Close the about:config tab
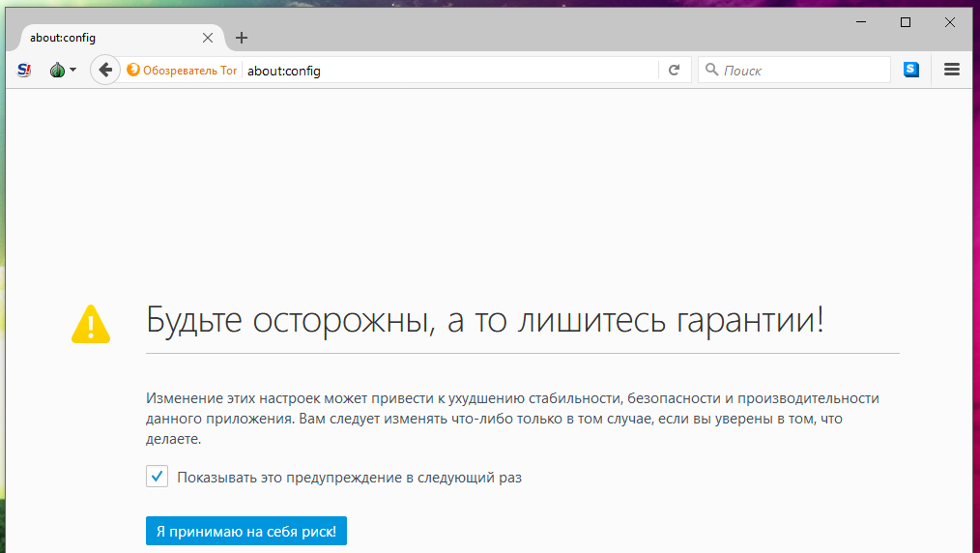980x553 pixels. coord(208,38)
